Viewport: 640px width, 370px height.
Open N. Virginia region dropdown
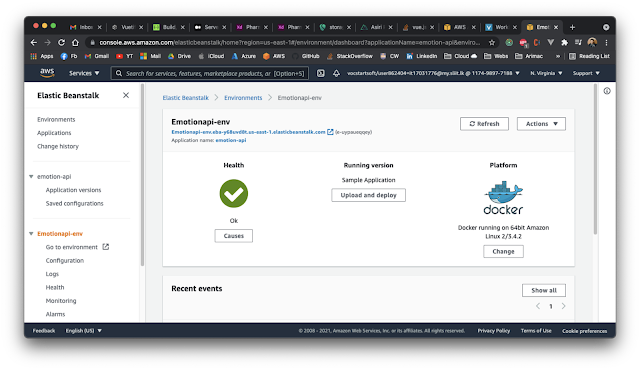[546, 73]
